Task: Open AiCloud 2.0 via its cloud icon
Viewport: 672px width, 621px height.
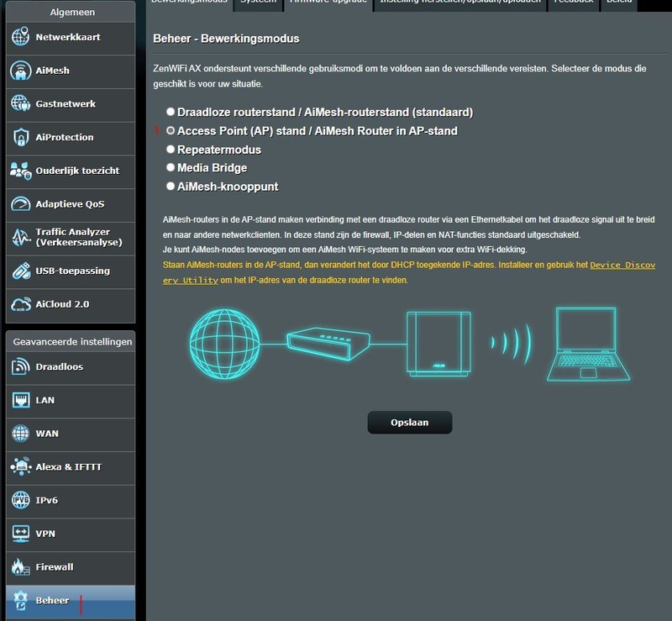Action: click(x=20, y=304)
